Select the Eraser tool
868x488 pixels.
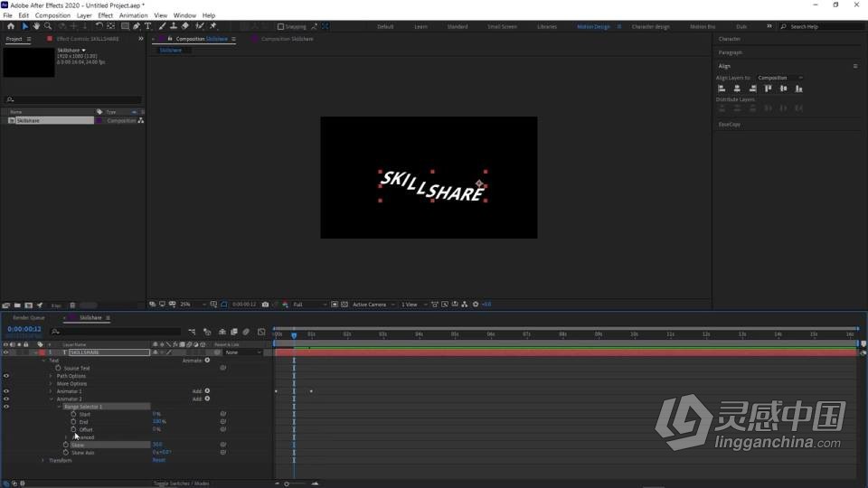click(184, 26)
